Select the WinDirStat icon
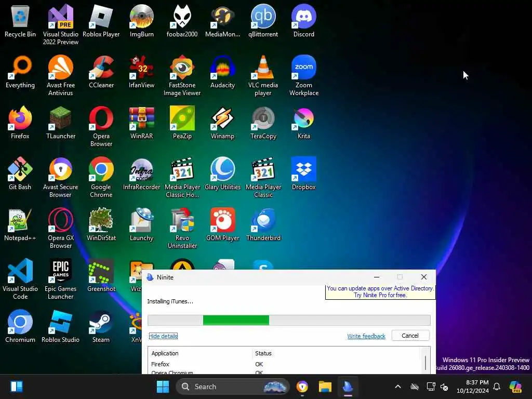The width and height of the screenshot is (532, 399). [101, 224]
